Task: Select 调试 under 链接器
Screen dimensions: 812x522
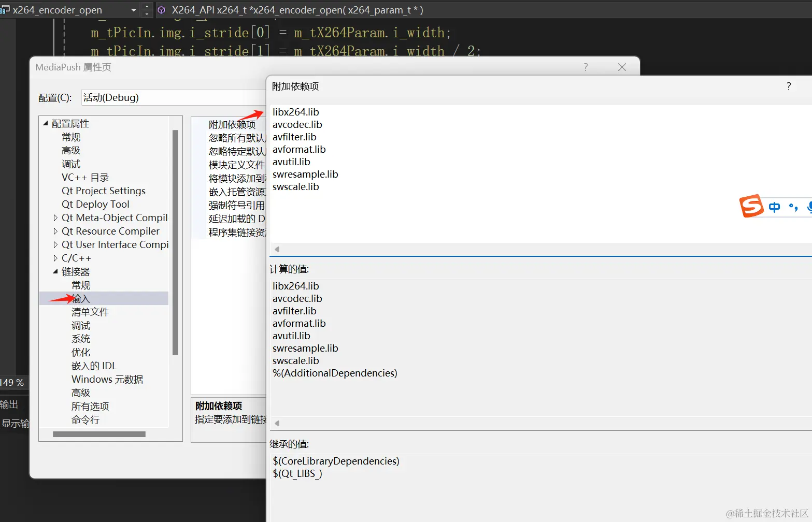Action: tap(81, 326)
